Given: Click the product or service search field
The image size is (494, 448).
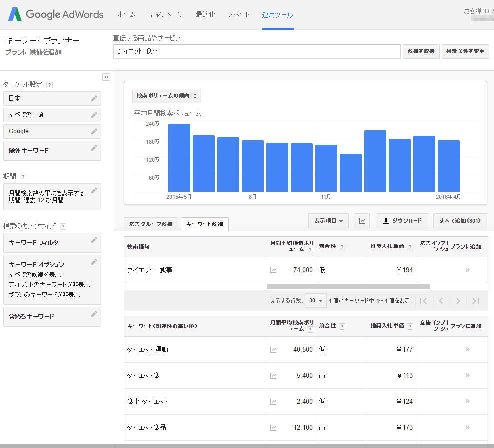Looking at the screenshot, I should click(257, 51).
